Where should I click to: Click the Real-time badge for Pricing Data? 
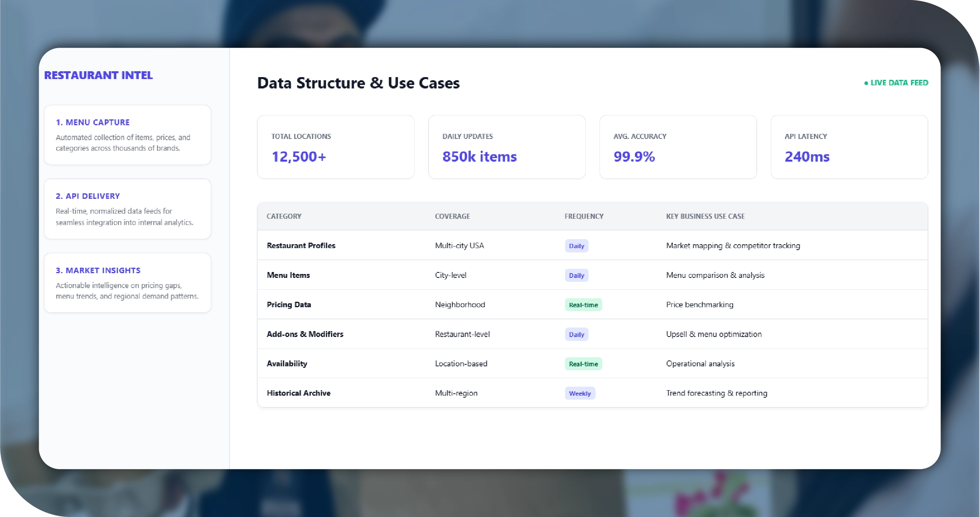click(583, 305)
